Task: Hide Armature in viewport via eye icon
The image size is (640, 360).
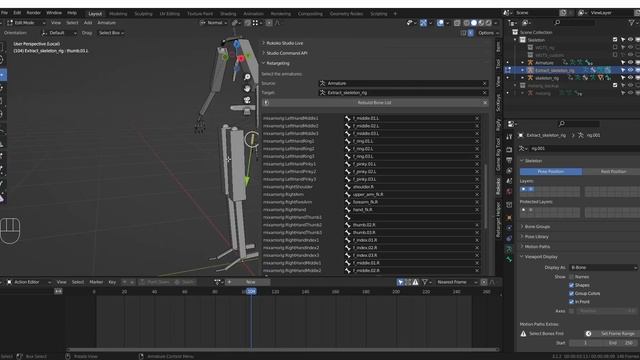Action: click(630, 62)
